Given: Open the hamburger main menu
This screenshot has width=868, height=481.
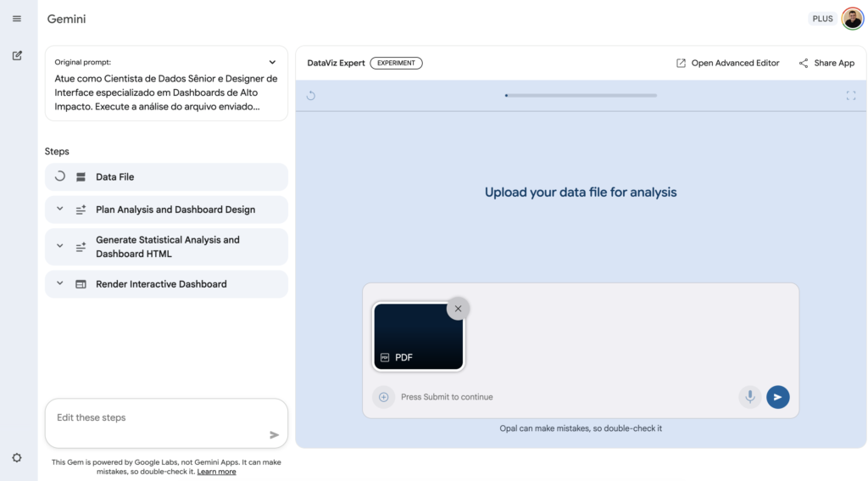Looking at the screenshot, I should click(x=17, y=19).
